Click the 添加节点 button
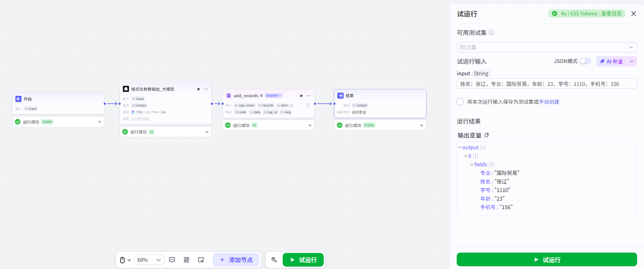This screenshot has width=644, height=269. (x=236, y=260)
